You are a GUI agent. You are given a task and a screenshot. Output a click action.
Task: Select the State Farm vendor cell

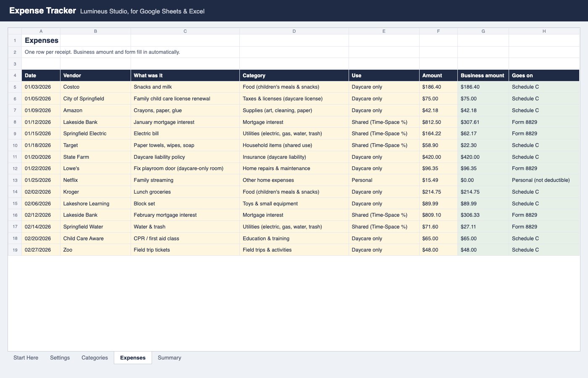click(x=95, y=157)
